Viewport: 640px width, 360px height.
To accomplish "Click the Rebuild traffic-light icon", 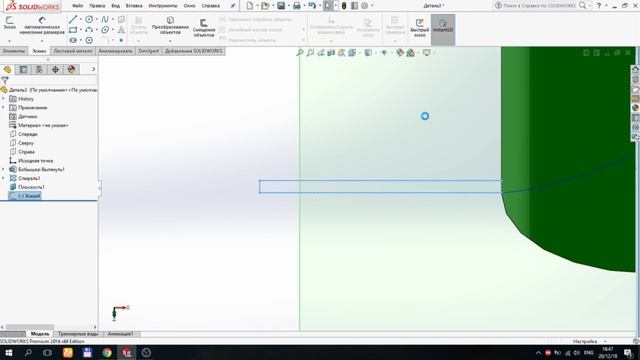I will tap(344, 6).
